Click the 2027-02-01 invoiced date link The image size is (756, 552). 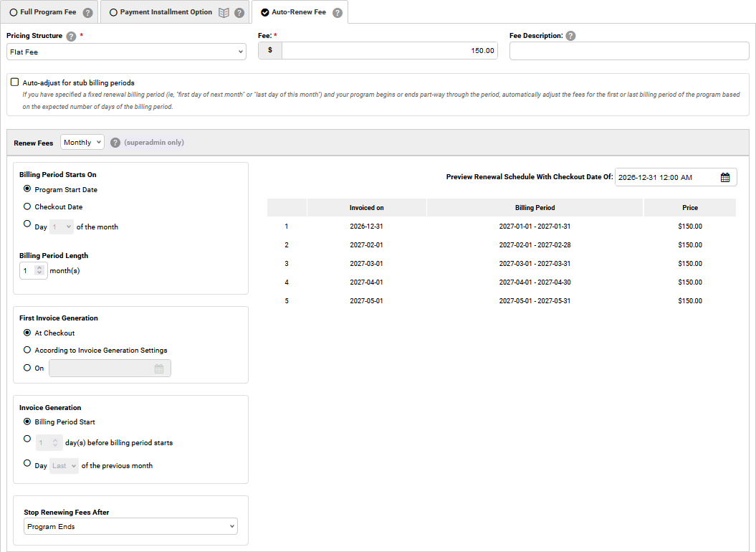click(366, 244)
